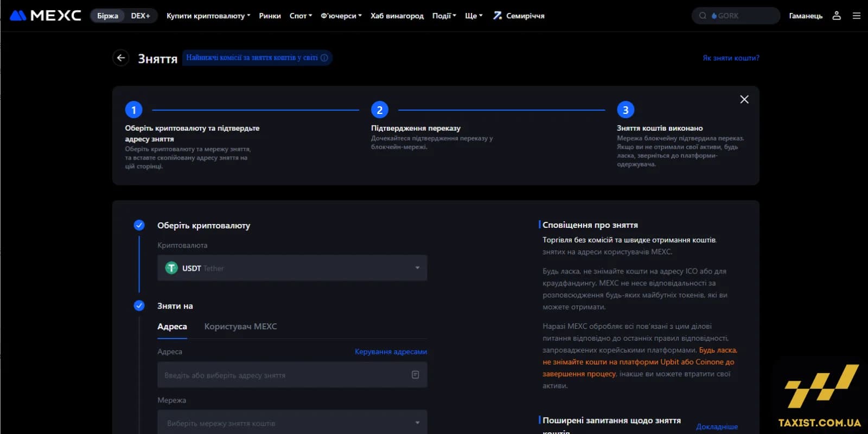Click the USDT Tether coin icon

tap(171, 268)
